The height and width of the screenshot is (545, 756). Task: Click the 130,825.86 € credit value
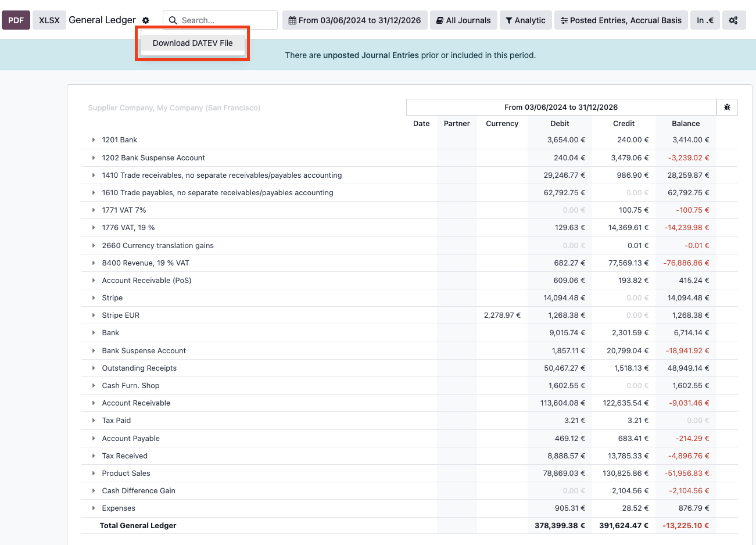(626, 473)
